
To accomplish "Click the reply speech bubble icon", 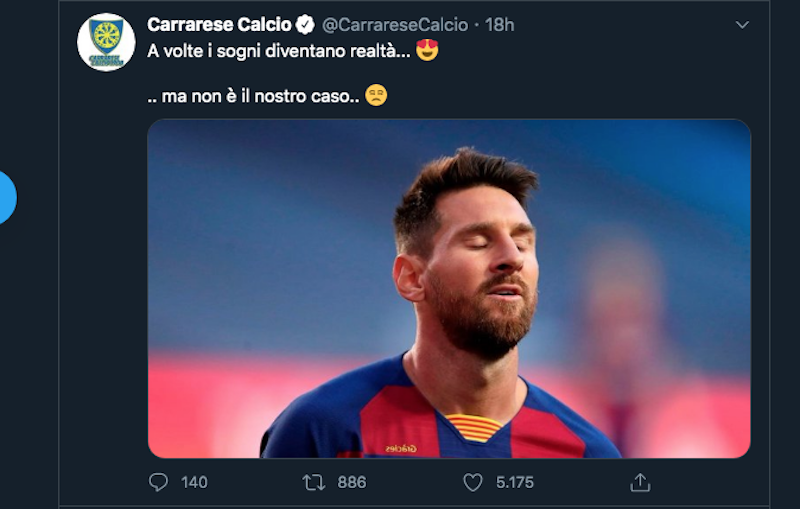I will [158, 482].
